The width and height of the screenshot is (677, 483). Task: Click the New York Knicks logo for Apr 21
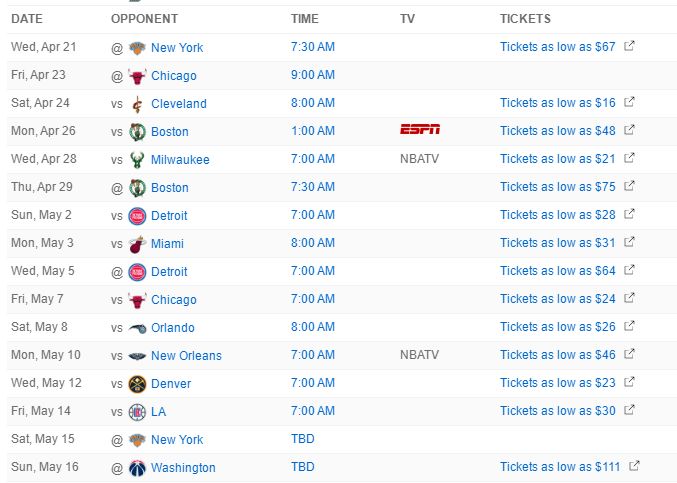137,47
